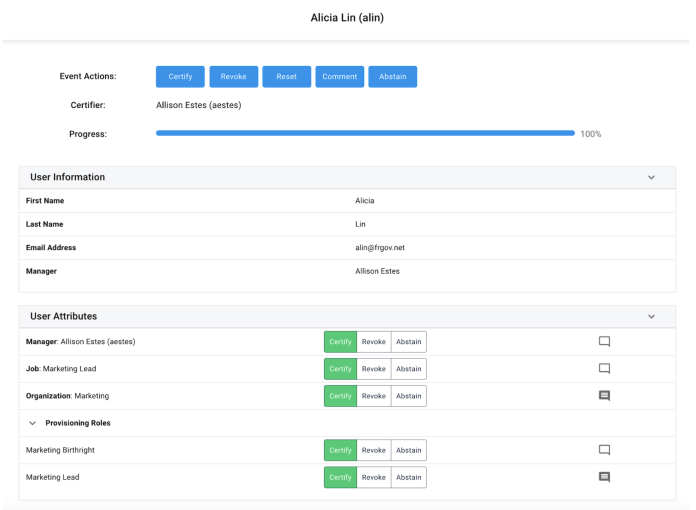This screenshot has height=510, width=696.
Task: Collapse the User Information section
Action: click(651, 177)
